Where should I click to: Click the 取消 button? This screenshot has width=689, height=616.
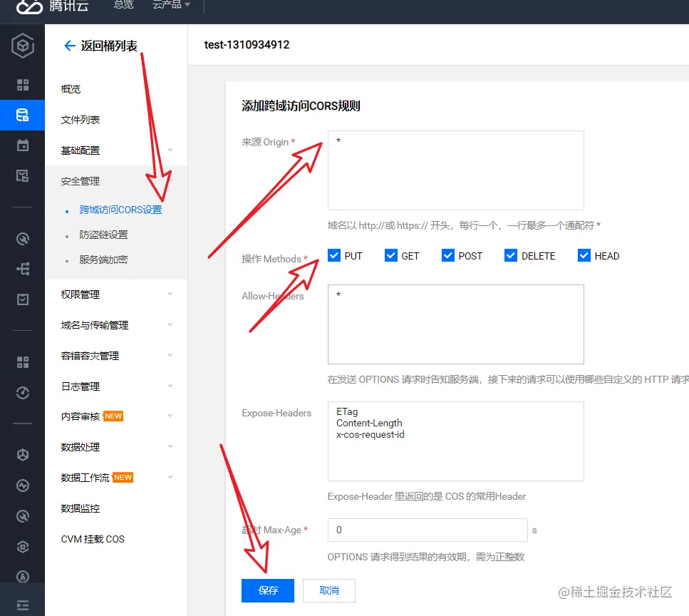pyautogui.click(x=329, y=590)
